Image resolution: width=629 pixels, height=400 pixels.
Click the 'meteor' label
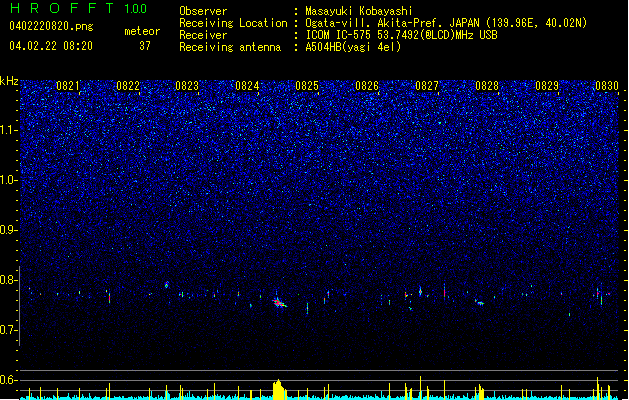[x=142, y=31]
